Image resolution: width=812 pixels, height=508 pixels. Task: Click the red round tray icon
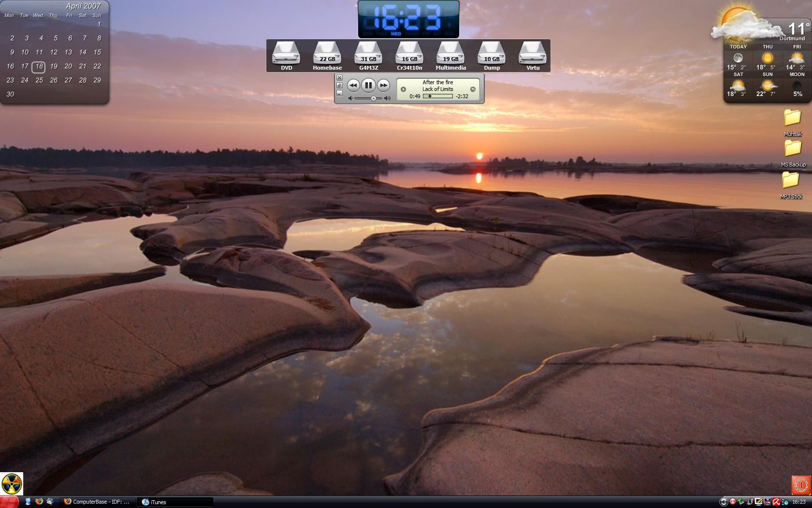733,501
